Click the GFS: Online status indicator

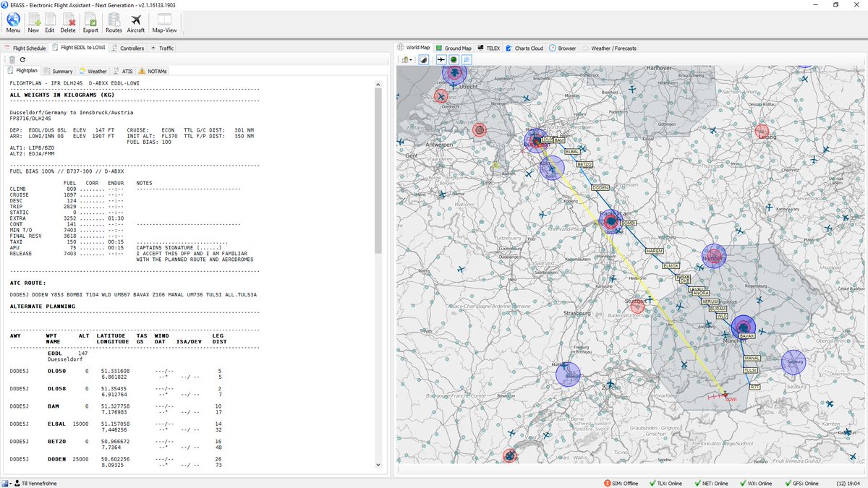[801, 483]
